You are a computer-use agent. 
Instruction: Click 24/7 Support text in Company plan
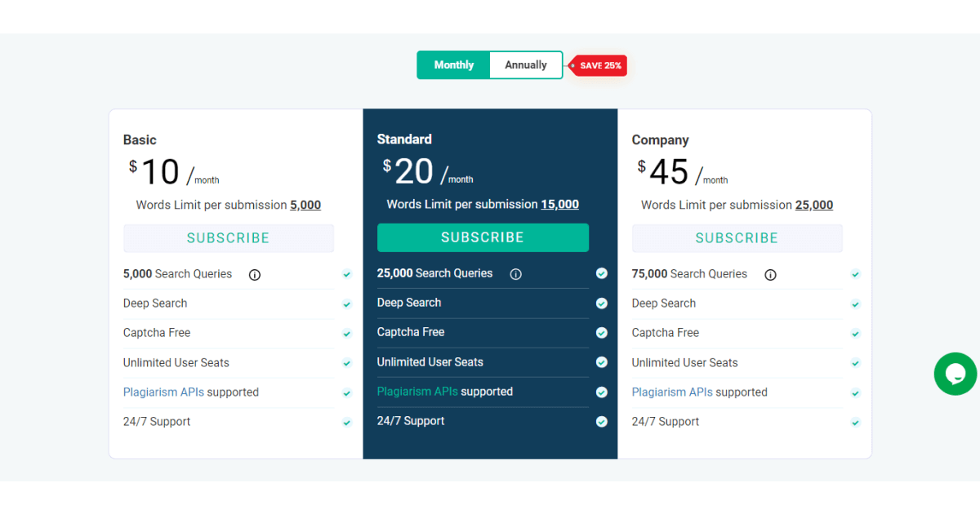coord(666,422)
